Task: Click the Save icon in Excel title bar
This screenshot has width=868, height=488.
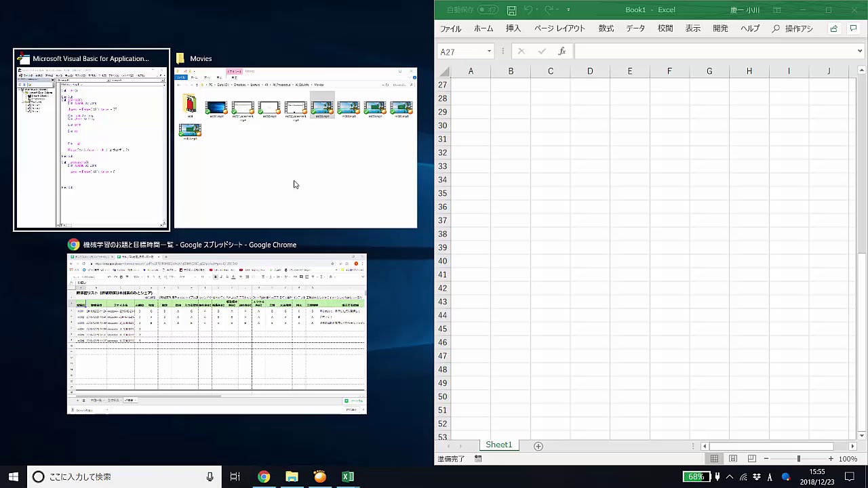Action: [511, 10]
